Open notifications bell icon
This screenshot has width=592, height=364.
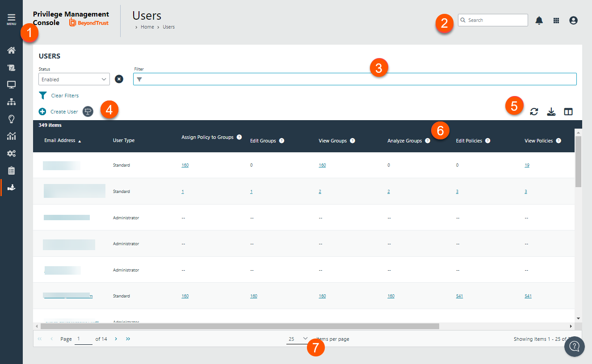pyautogui.click(x=539, y=20)
